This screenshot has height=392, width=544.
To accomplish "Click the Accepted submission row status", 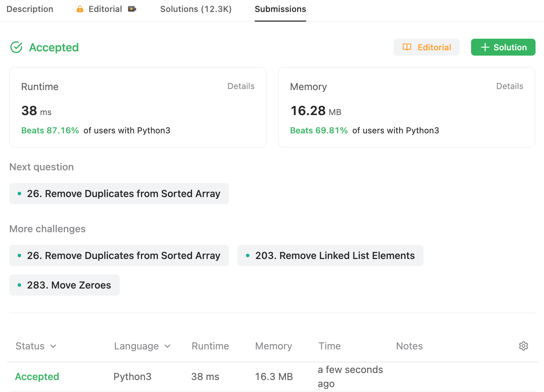I will click(x=37, y=377).
